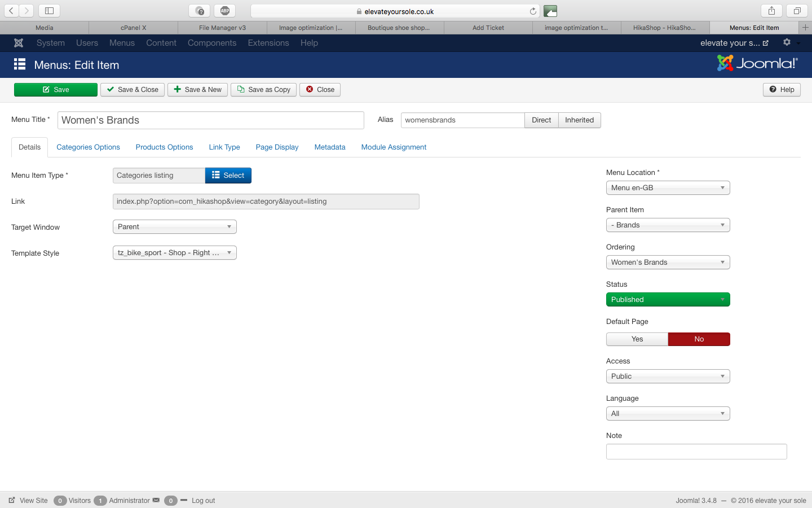Open the Content menu

[x=161, y=43]
